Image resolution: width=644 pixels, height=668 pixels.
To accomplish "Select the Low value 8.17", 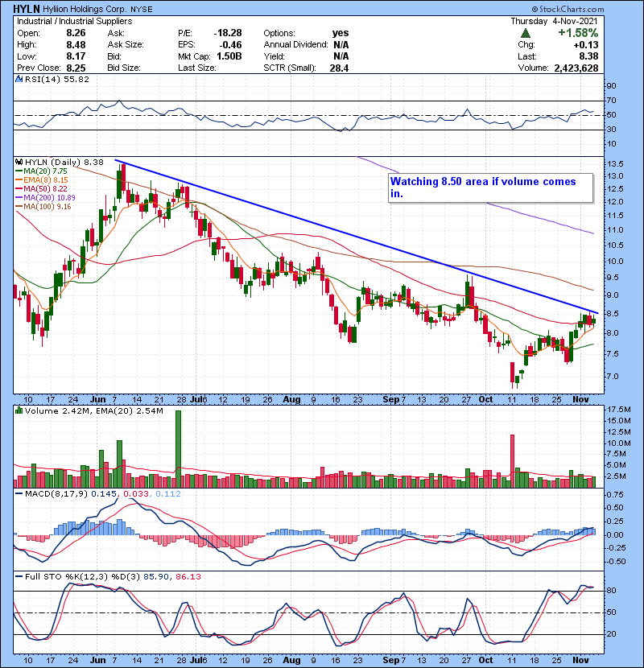I will 76,56.
